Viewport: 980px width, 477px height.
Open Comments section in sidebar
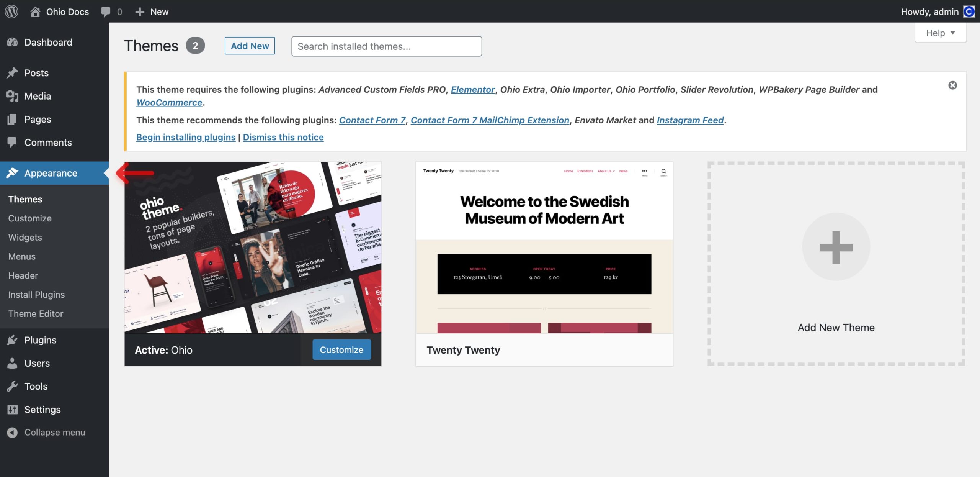click(48, 142)
